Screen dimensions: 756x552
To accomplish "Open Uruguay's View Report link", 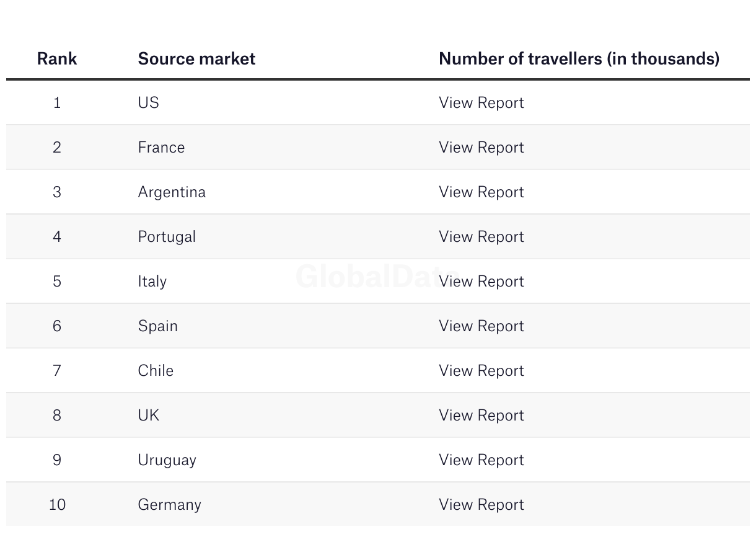I will (x=481, y=460).
